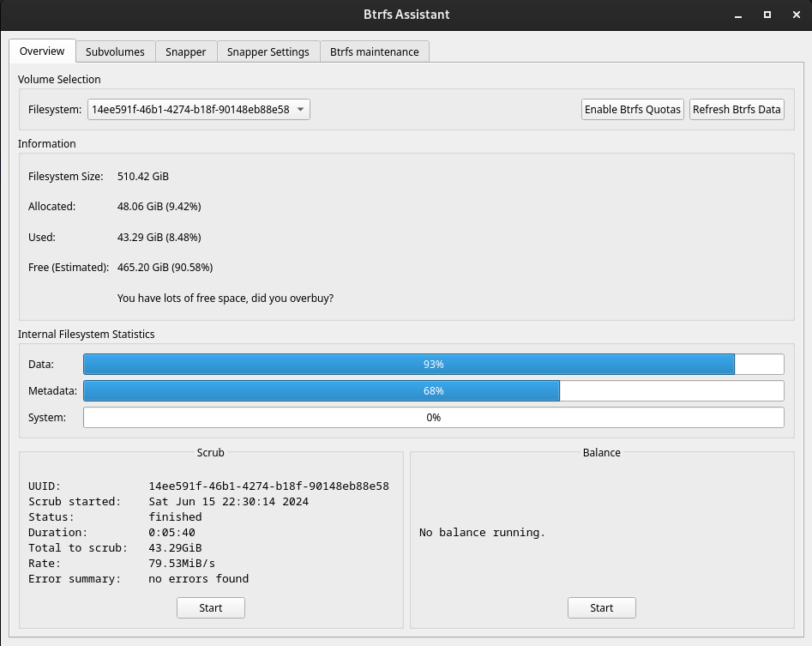Viewport: 812px width, 646px height.
Task: Click the scrub status 'finished'
Action: point(175,517)
